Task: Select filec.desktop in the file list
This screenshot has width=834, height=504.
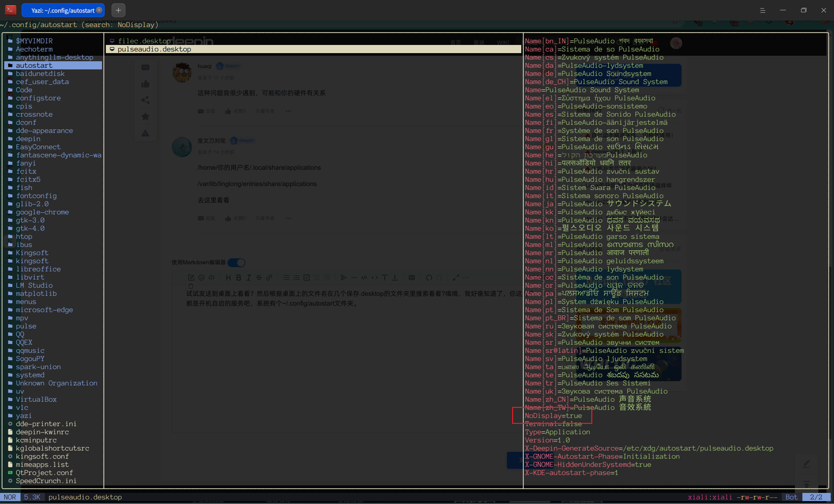Action: (313, 41)
